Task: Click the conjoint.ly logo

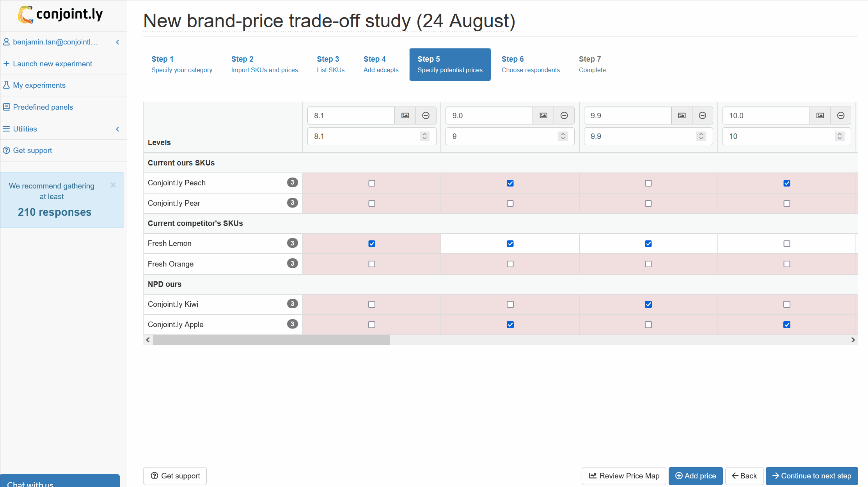Action: coord(60,14)
